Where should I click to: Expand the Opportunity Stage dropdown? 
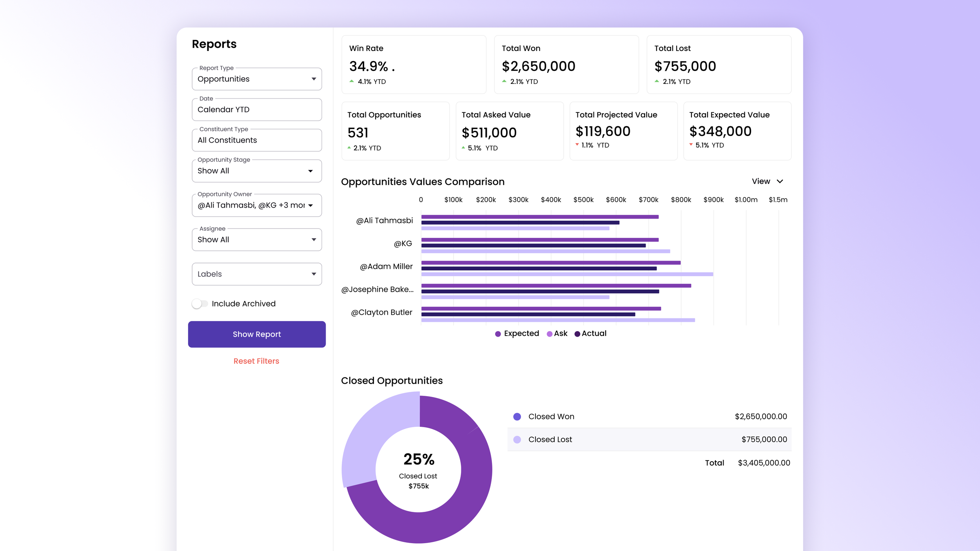pyautogui.click(x=257, y=171)
